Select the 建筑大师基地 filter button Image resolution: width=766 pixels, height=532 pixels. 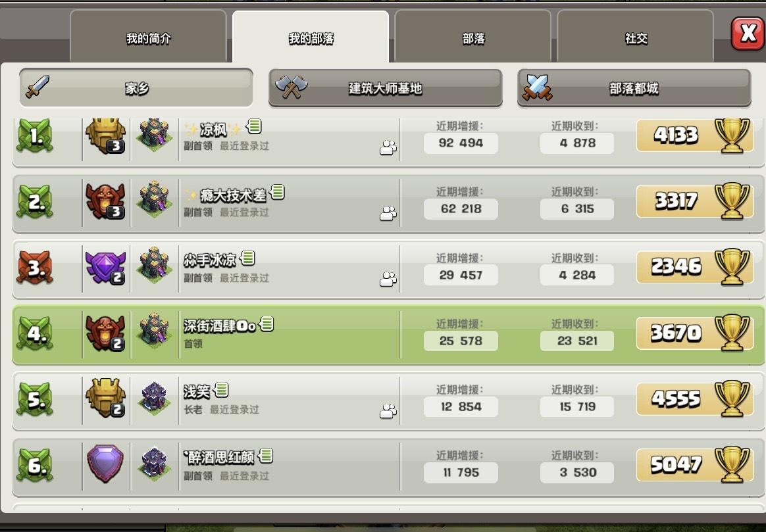click(x=386, y=88)
